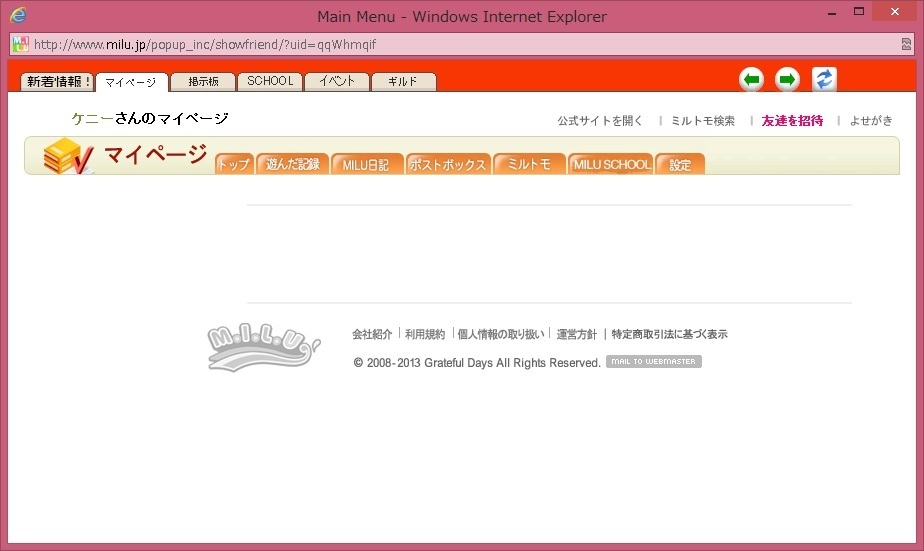Select the MILU日記 sub-tab
The width and height of the screenshot is (924, 551).
coord(366,165)
